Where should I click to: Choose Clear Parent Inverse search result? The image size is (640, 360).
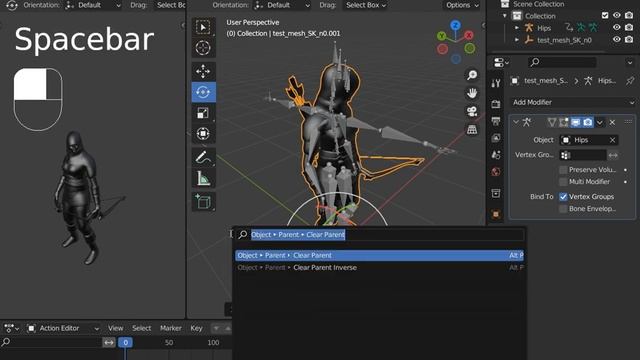pos(379,268)
